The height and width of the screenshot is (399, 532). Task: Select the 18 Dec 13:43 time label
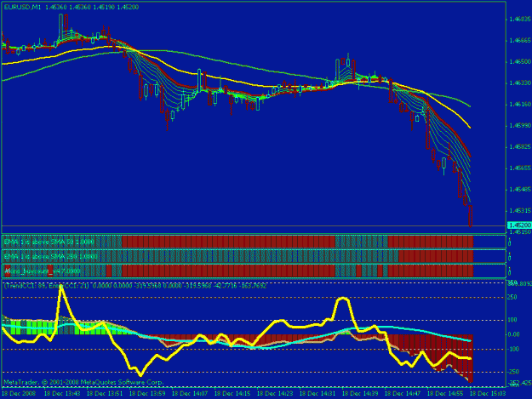[x=62, y=394]
